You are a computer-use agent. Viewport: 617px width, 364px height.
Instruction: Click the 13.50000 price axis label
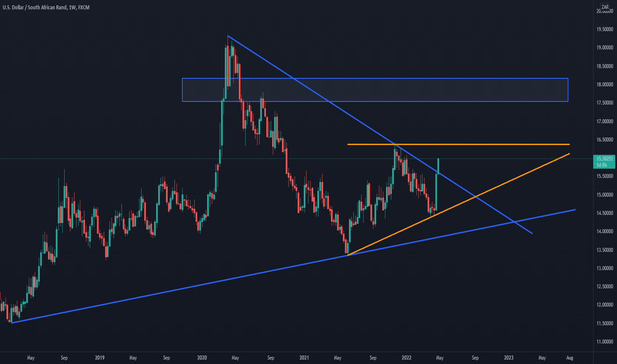[604, 250]
